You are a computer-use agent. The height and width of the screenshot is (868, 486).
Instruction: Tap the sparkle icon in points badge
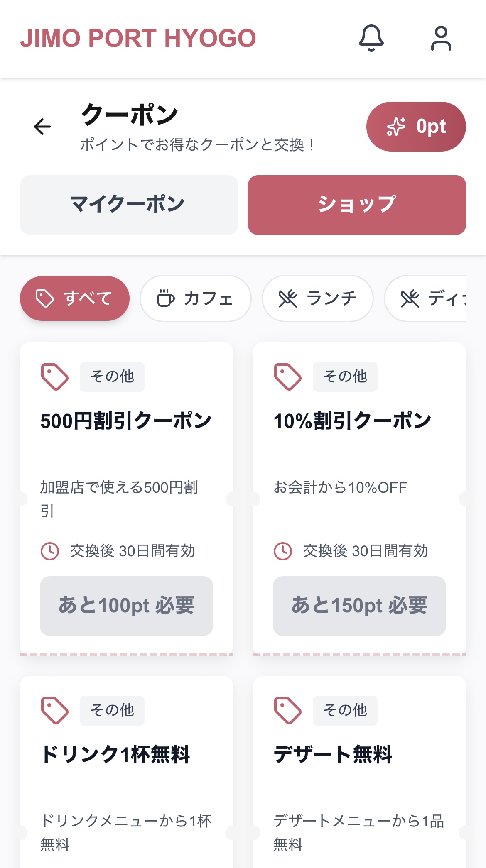(x=396, y=127)
